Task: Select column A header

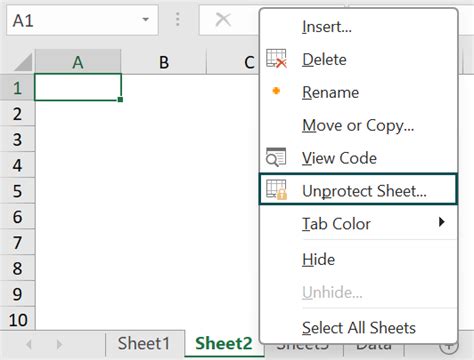Action: pos(78,62)
